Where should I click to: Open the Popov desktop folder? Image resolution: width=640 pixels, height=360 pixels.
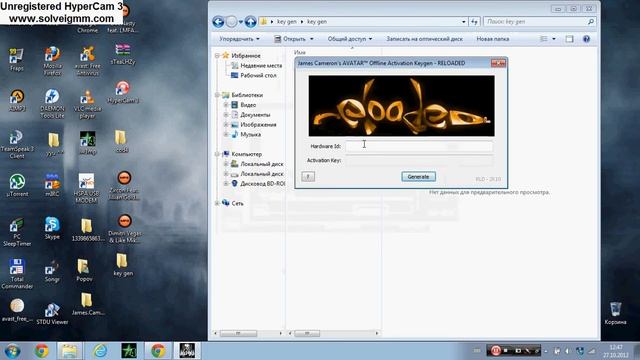click(x=84, y=270)
